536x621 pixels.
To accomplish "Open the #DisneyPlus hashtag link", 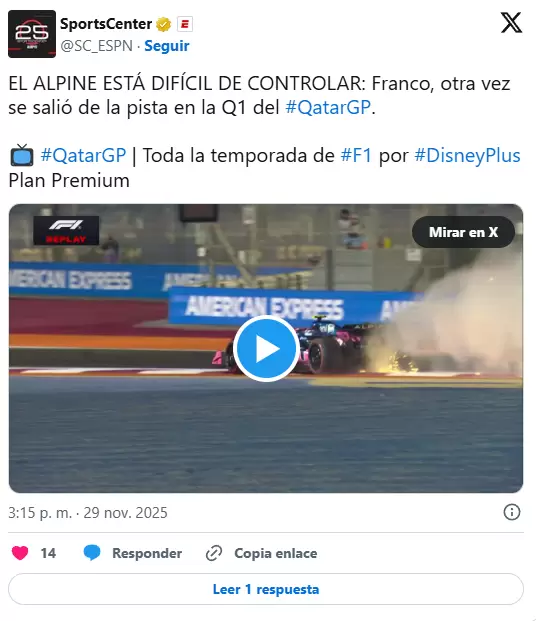I will [x=467, y=155].
